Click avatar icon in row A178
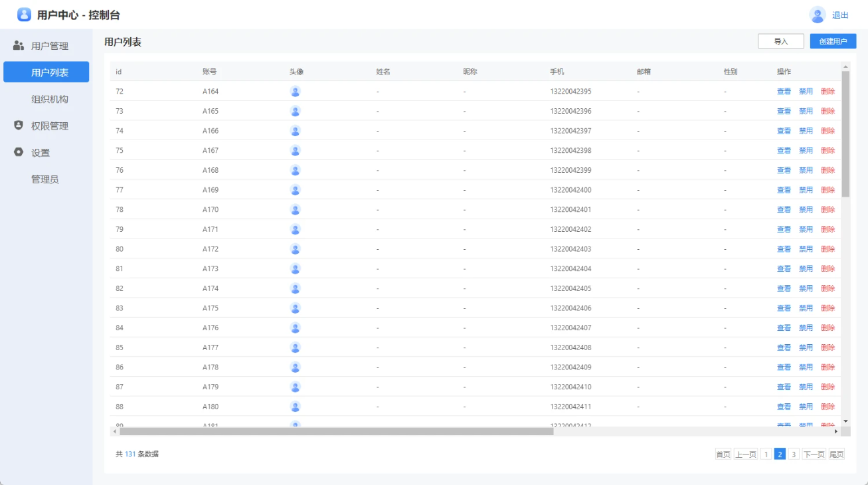Screen dimensions: 868x485 click(296, 367)
